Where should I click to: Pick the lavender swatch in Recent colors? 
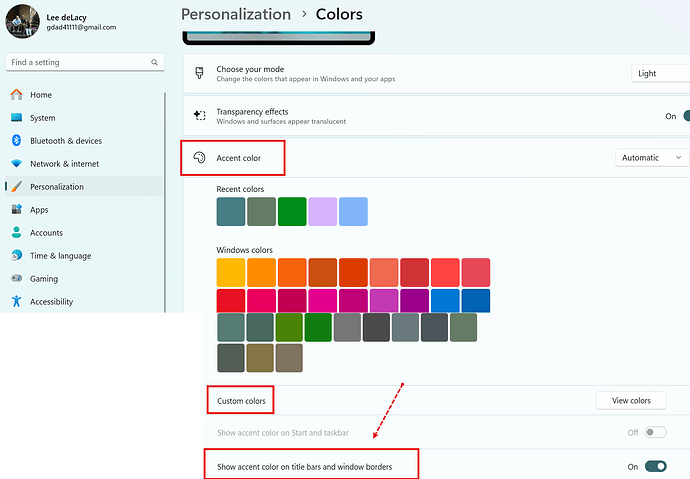click(x=323, y=212)
